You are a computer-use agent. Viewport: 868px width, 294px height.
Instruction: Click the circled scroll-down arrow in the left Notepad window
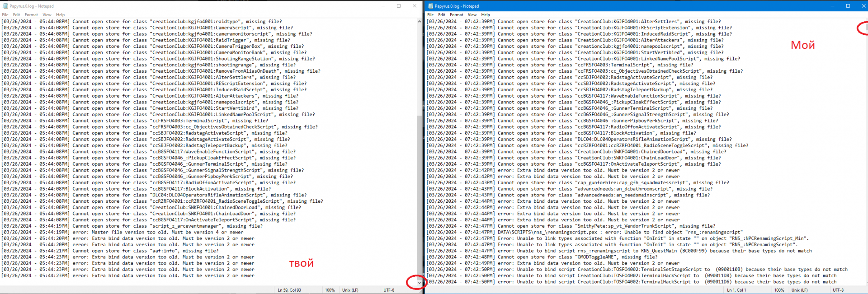point(420,283)
